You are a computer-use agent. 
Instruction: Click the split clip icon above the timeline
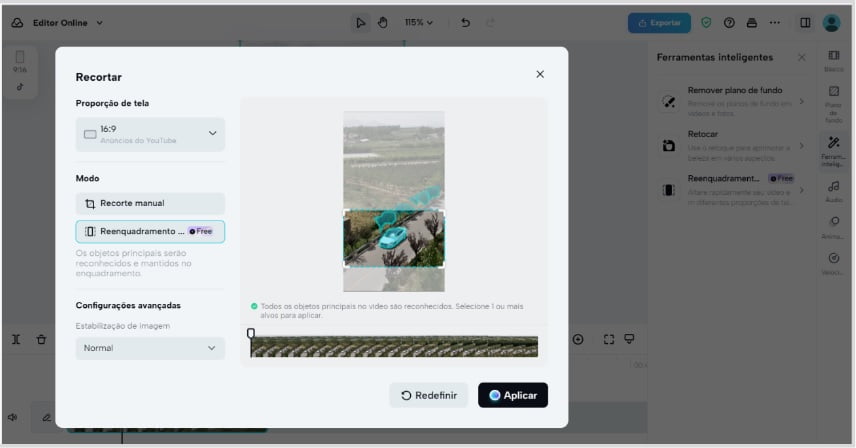(x=16, y=339)
